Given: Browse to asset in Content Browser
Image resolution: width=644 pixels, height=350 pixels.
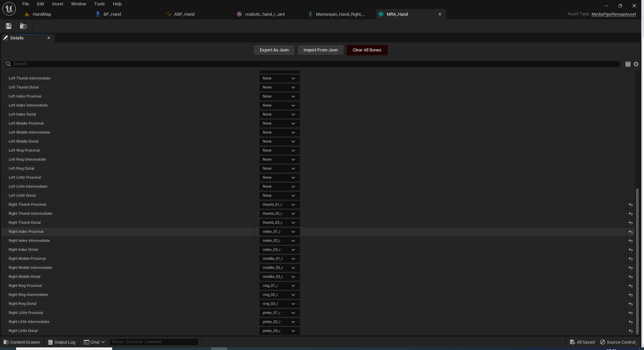Looking at the screenshot, I should (23, 26).
